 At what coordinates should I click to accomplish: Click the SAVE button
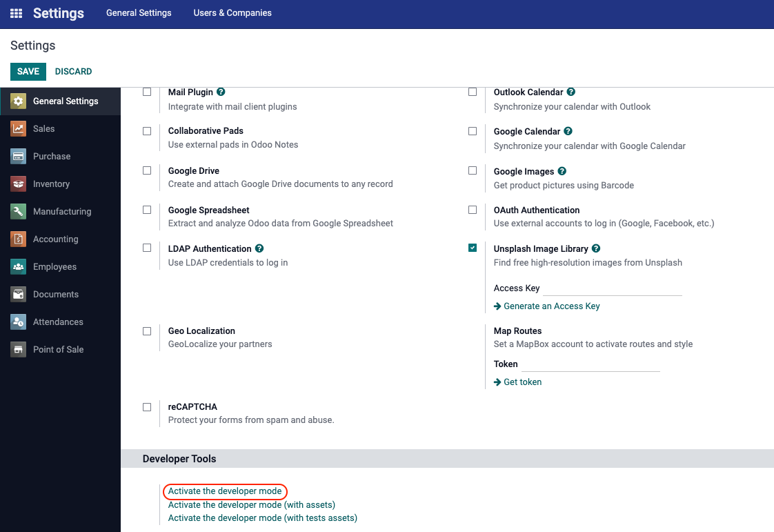point(28,72)
